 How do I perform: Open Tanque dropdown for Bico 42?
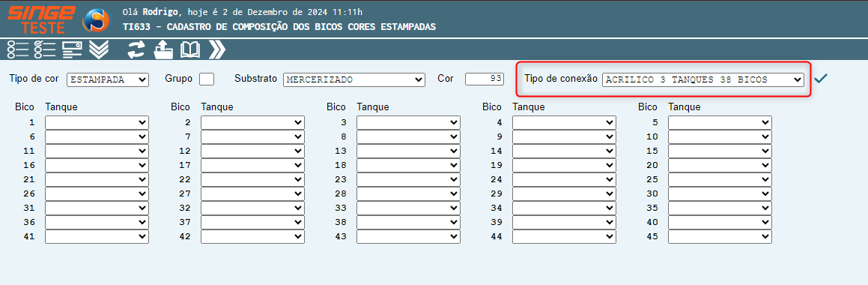click(x=252, y=237)
